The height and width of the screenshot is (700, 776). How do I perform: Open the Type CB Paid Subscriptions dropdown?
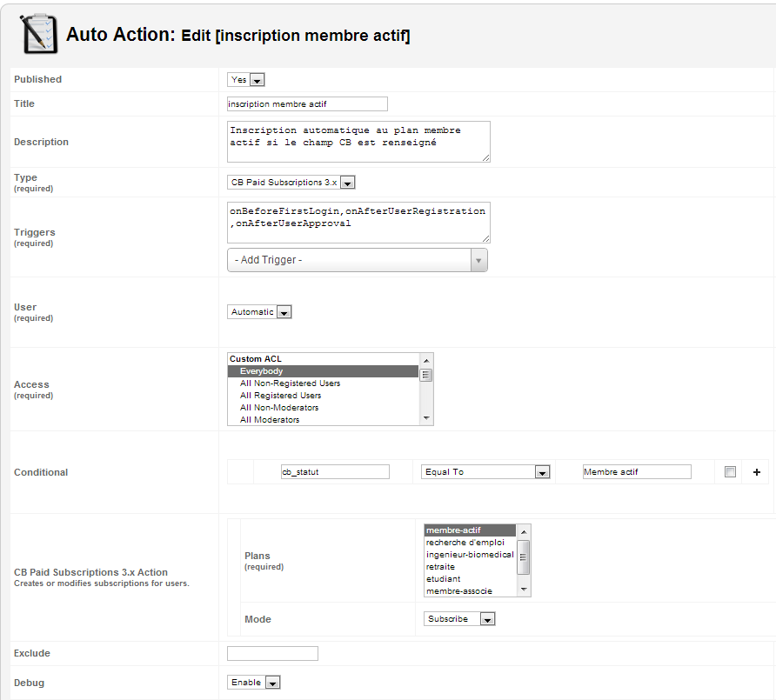pyautogui.click(x=291, y=183)
